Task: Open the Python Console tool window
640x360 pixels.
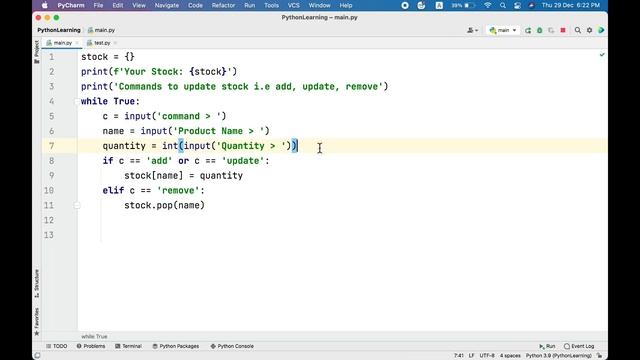Action: [x=232, y=346]
